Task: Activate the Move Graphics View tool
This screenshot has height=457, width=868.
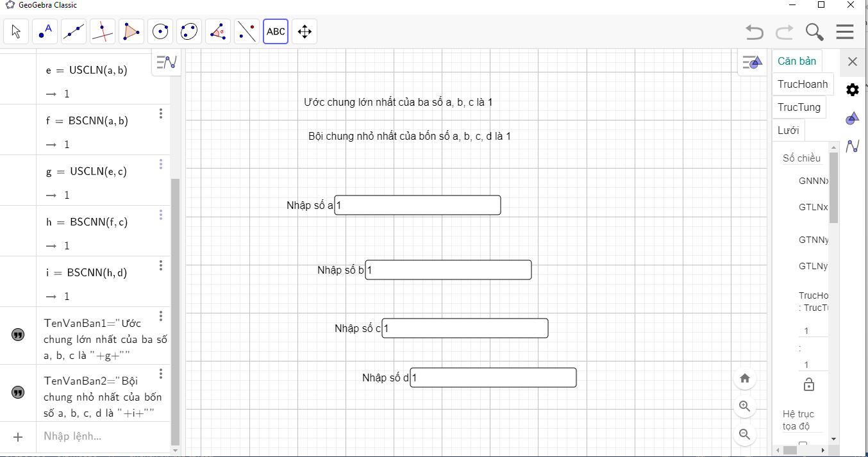Action: click(x=305, y=31)
